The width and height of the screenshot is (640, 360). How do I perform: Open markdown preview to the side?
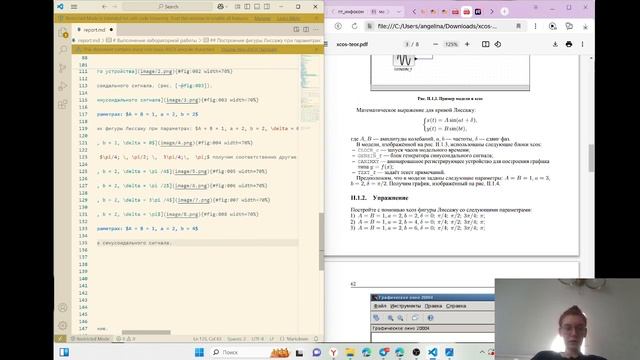[296, 30]
